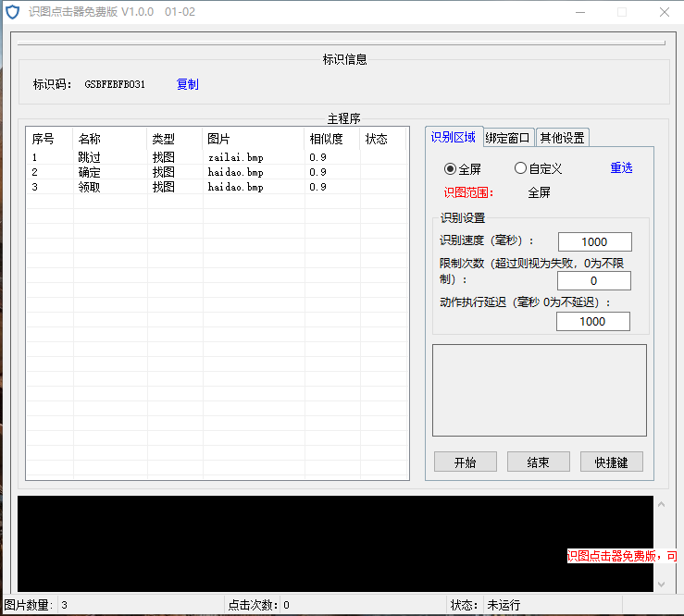The height and width of the screenshot is (616, 684).
Task: Click the 序号 column header
Action: (50, 139)
